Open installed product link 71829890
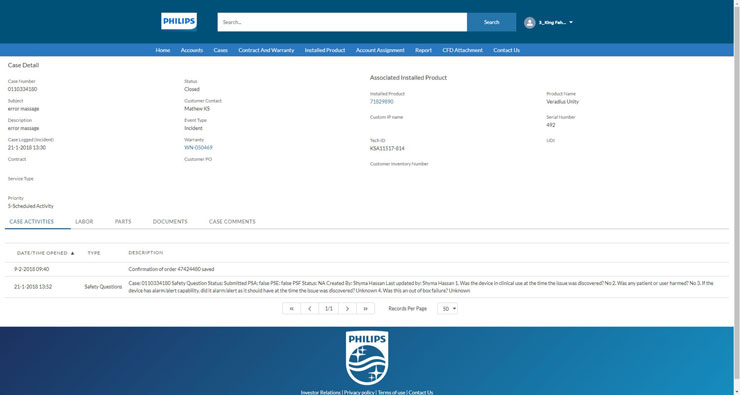The width and height of the screenshot is (740, 395). point(381,101)
